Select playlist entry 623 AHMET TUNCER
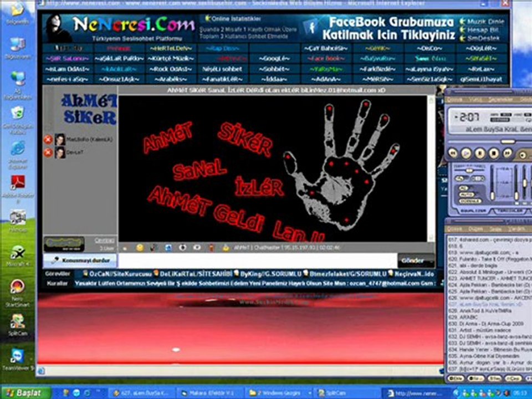The width and height of the screenshot is (532, 399). click(489, 278)
